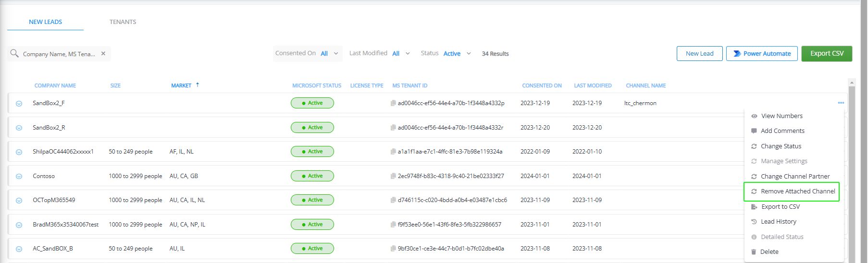Click the New Lead button
This screenshot has height=263, width=868.
[699, 54]
